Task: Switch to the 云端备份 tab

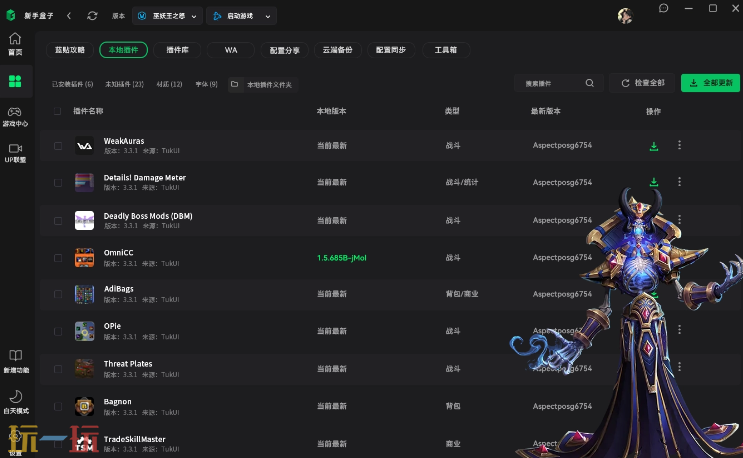Action: click(x=337, y=50)
